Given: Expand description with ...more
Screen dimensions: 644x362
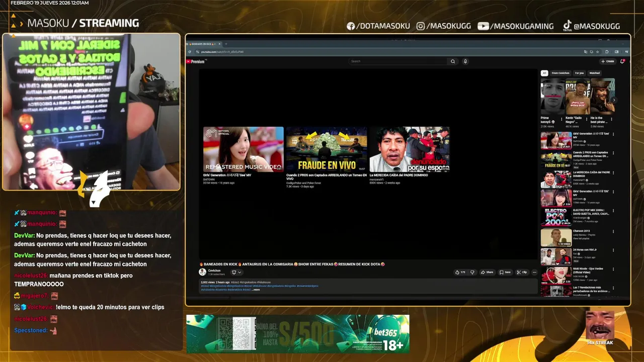Looking at the screenshot, I should [x=256, y=290].
